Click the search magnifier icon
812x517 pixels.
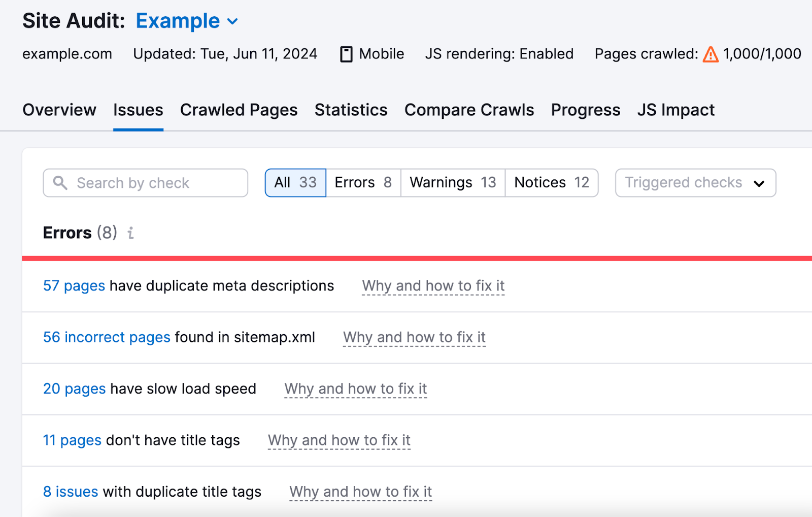(60, 183)
